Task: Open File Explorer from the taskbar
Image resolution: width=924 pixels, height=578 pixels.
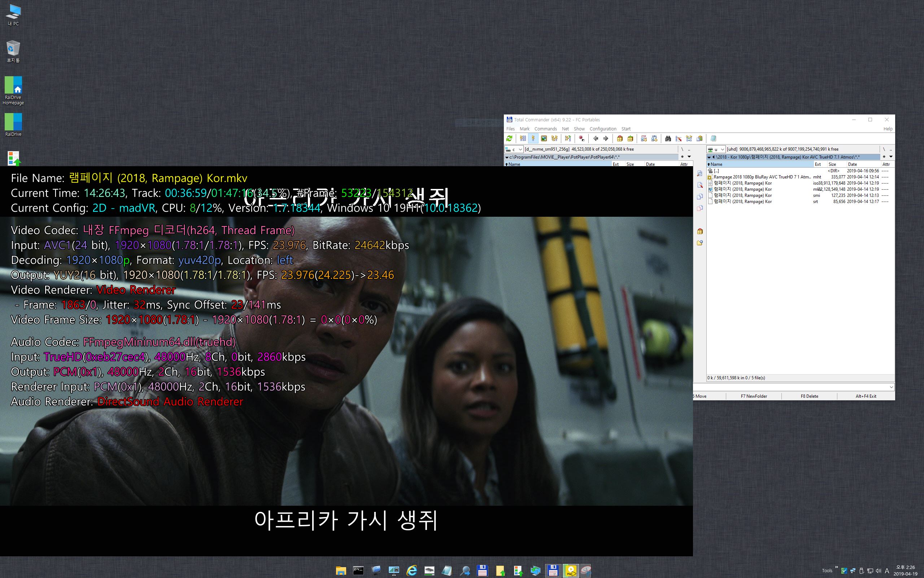Action: [341, 571]
